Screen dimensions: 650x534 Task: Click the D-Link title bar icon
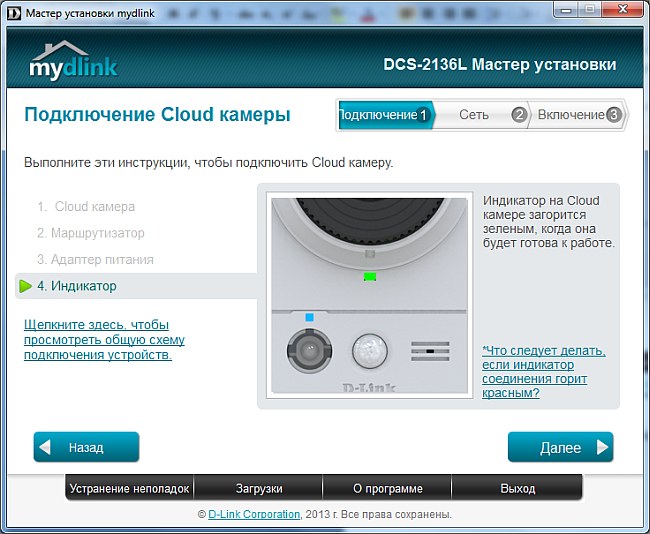pos(13,10)
